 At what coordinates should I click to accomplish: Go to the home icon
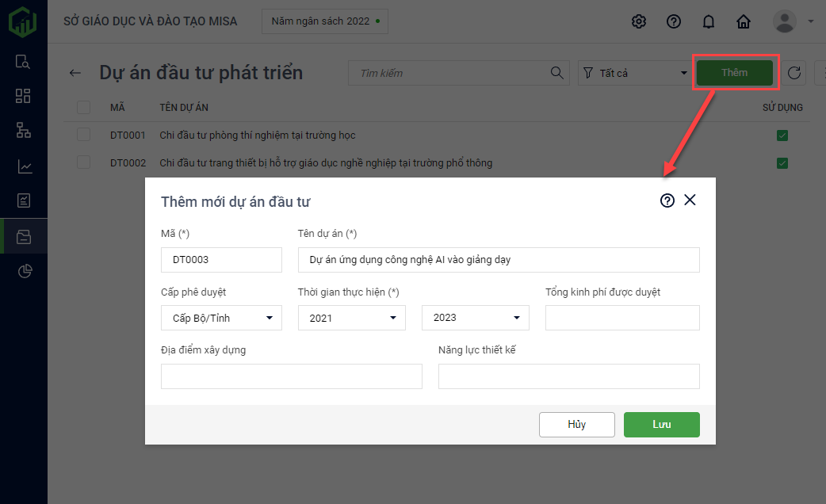click(x=744, y=21)
